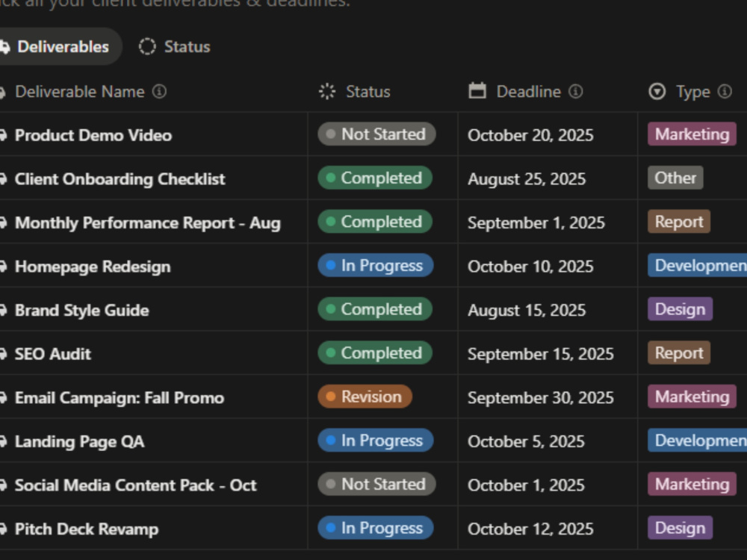
Task: Edit the October 20, 2025 deadline
Action: [x=530, y=135]
